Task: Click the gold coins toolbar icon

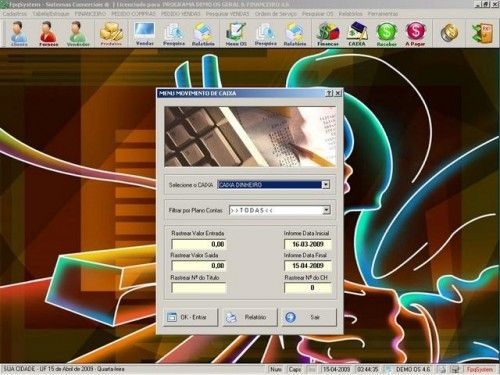Action: click(x=449, y=33)
